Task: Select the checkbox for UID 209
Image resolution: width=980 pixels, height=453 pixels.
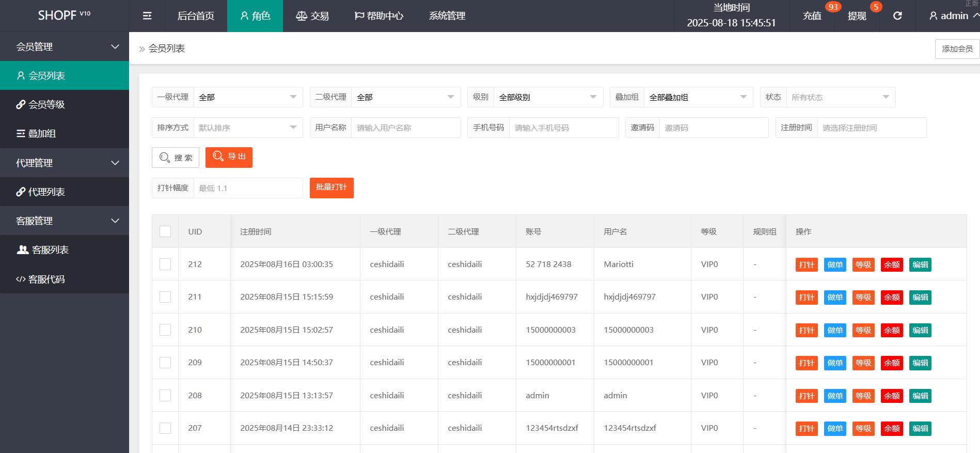Action: [x=165, y=363]
